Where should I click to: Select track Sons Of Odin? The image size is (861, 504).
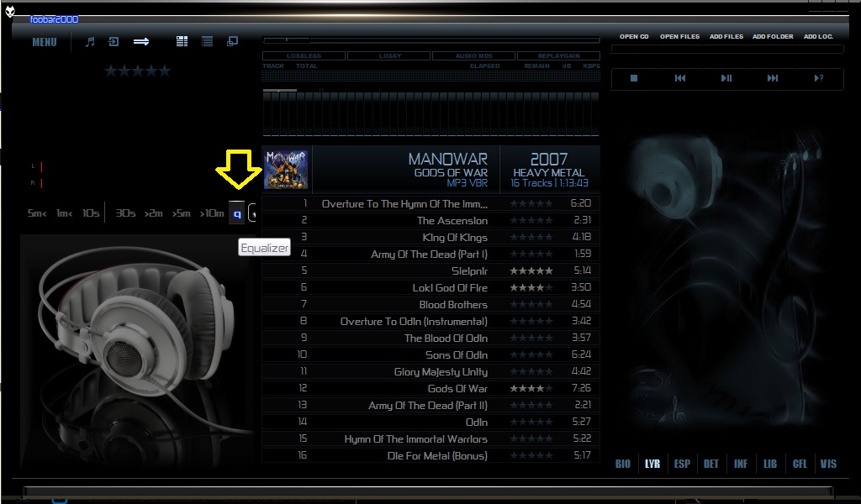pos(431,354)
